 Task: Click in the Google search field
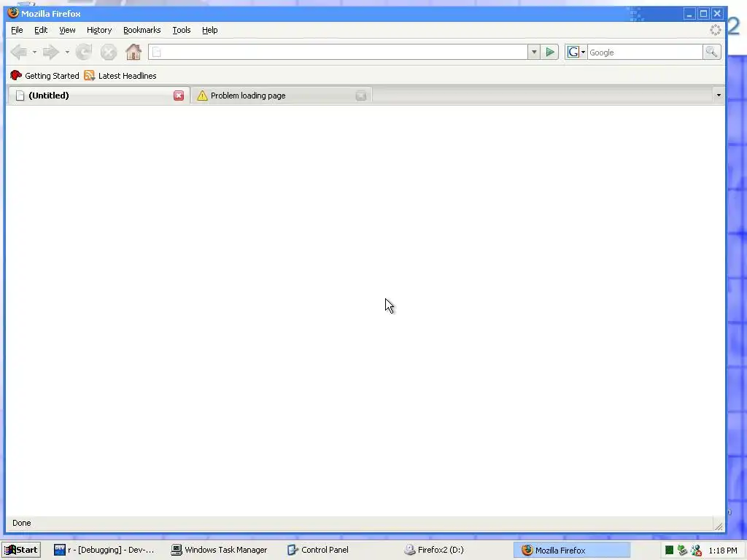[645, 52]
